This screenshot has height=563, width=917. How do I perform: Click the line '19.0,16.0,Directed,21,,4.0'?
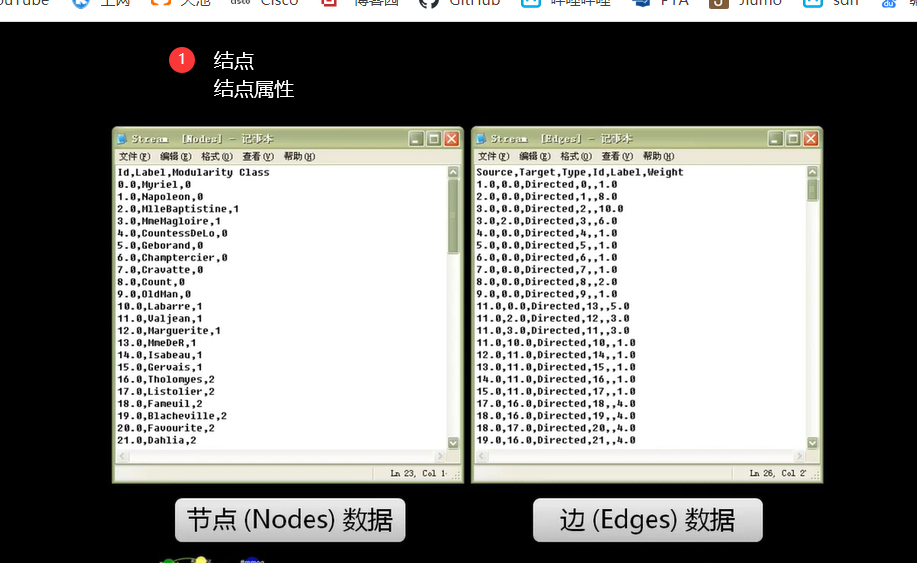click(x=556, y=440)
